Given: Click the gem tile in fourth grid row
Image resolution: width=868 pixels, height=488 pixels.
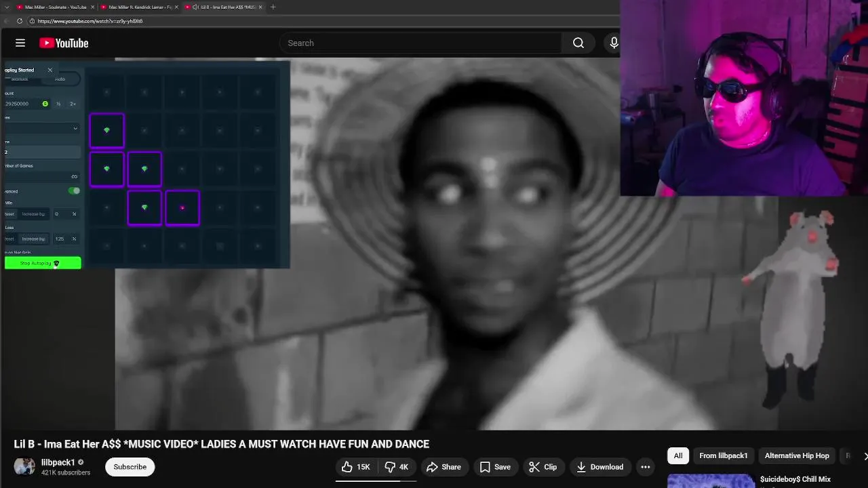Looking at the screenshot, I should [144, 207].
